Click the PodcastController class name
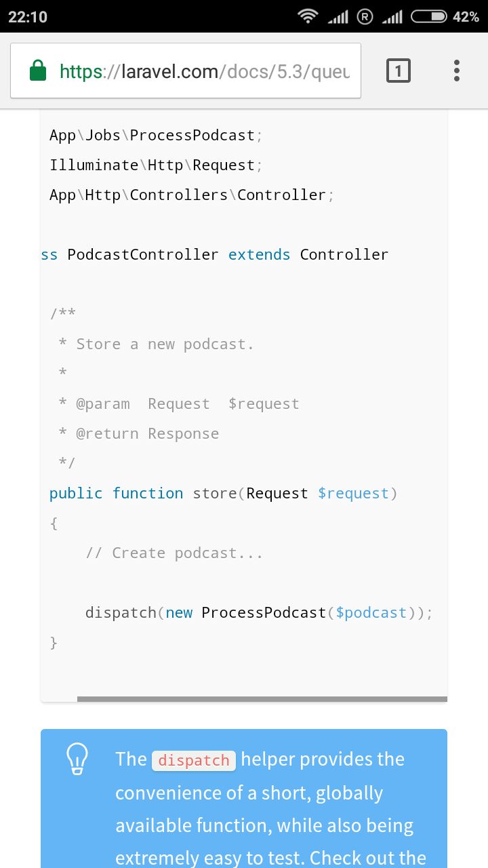 (142, 255)
